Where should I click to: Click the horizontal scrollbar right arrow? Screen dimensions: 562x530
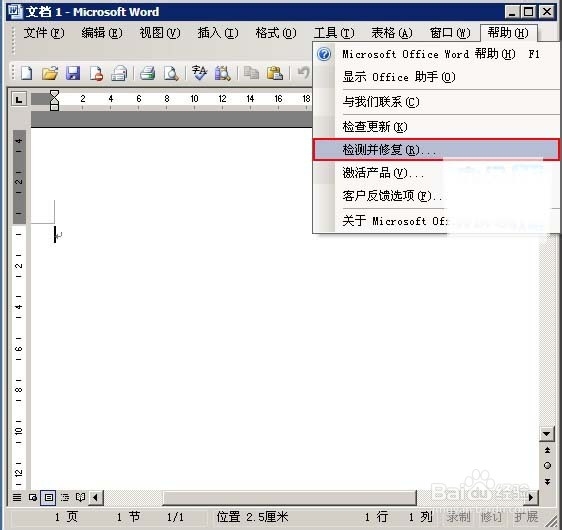(x=531, y=497)
